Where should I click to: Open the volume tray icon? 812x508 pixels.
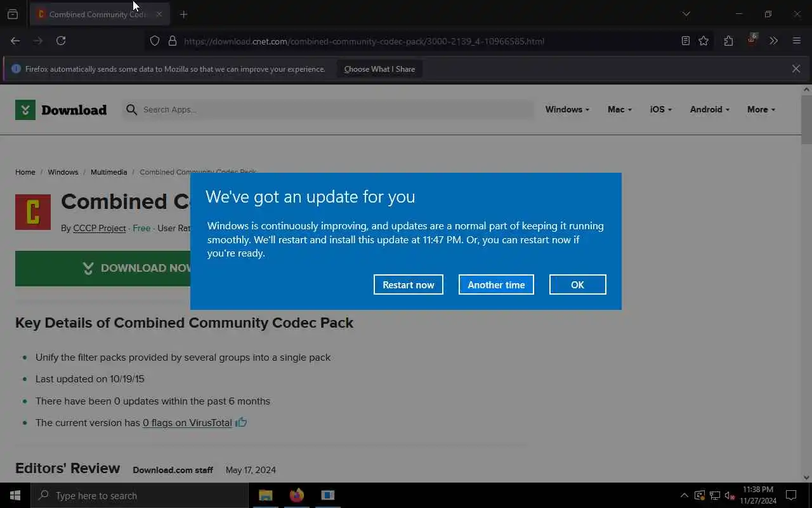730,495
